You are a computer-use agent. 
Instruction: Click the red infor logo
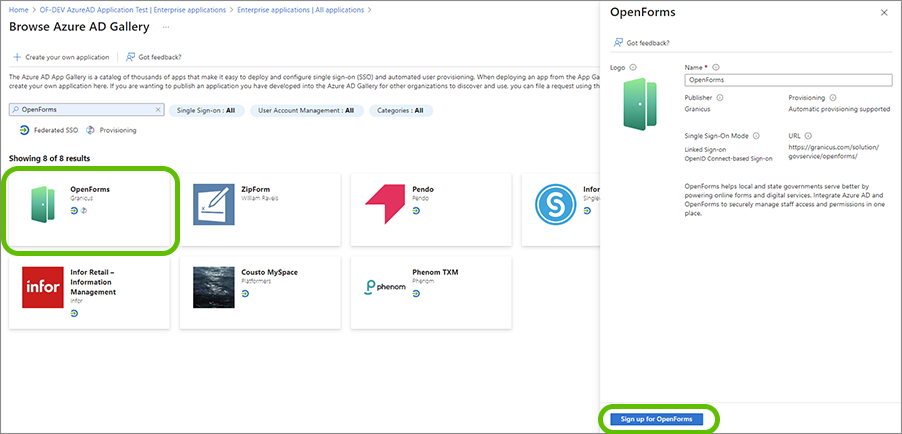point(43,287)
